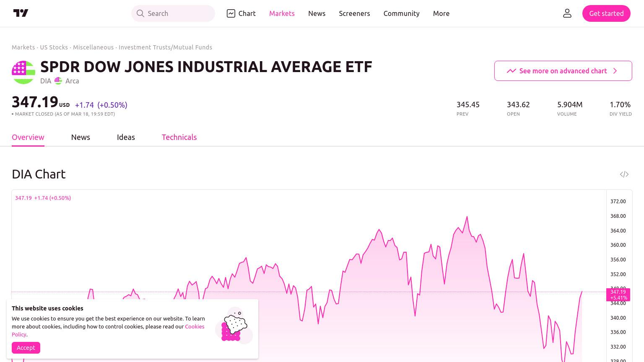Click the main 347.19 price
This screenshot has width=644, height=362.
[35, 102]
